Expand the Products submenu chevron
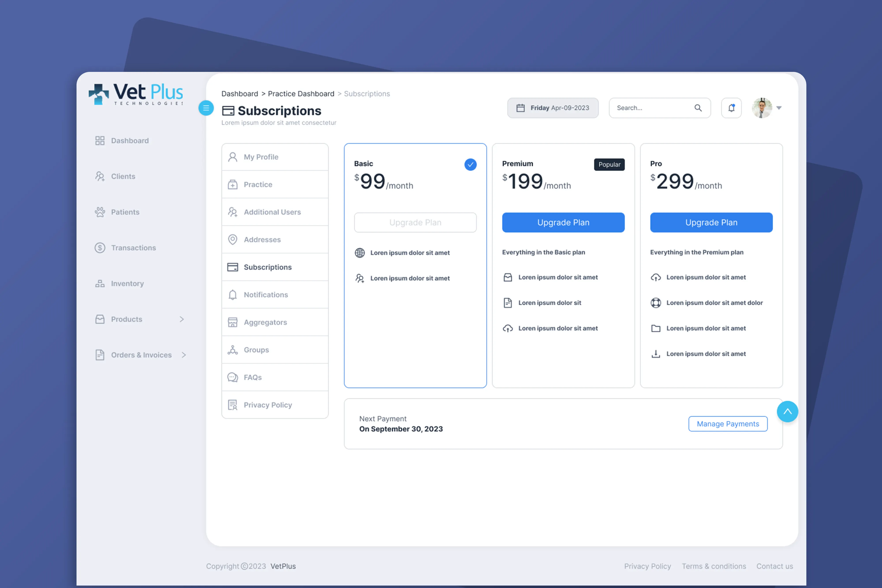The width and height of the screenshot is (882, 588). pos(182,319)
